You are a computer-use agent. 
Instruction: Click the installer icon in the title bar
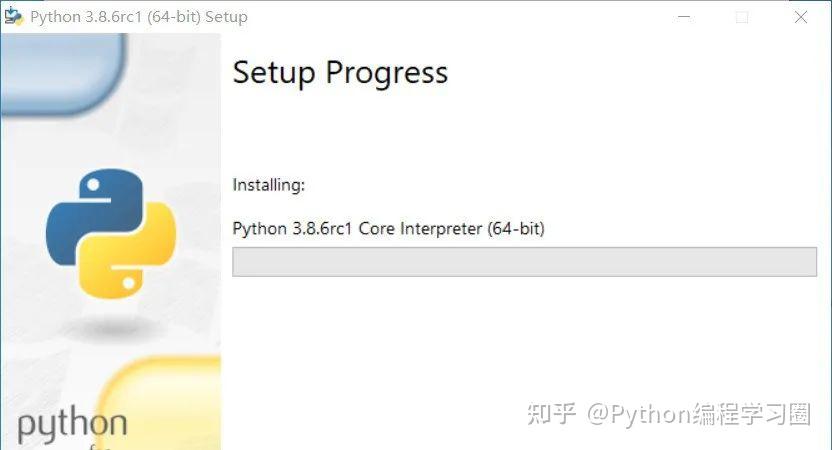click(x=14, y=17)
